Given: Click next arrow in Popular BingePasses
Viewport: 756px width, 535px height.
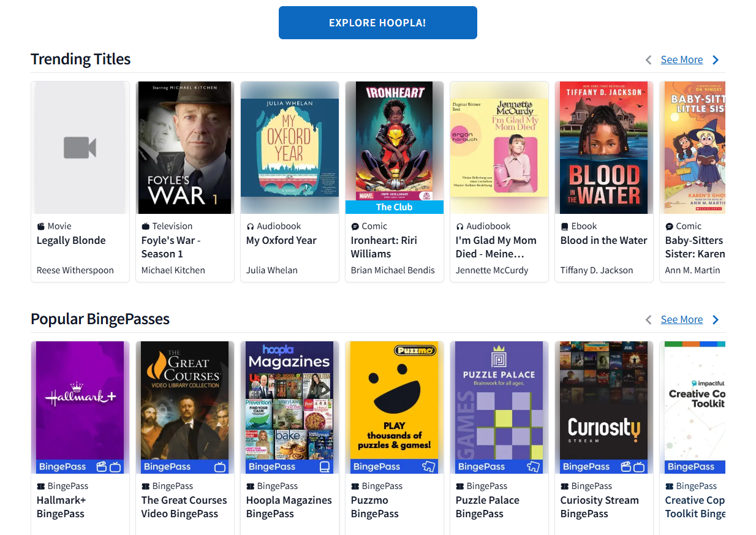Looking at the screenshot, I should [x=716, y=319].
